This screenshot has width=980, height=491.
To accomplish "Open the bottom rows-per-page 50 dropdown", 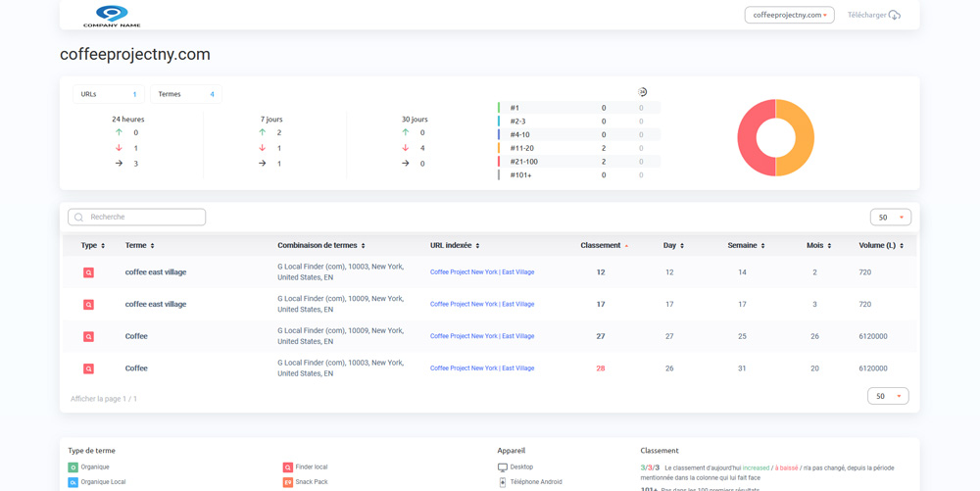I will (x=888, y=396).
